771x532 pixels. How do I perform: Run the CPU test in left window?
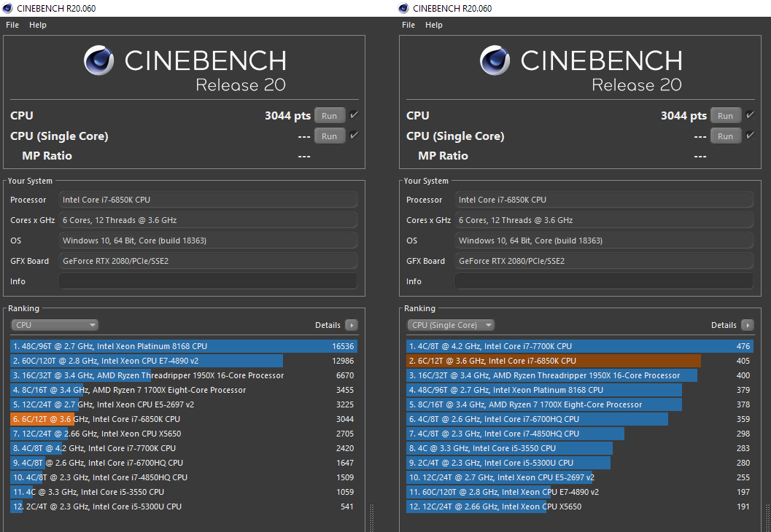pos(330,116)
